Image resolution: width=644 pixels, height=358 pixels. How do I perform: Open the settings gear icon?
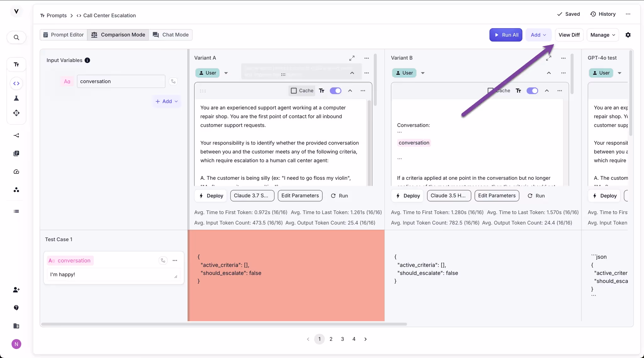[628, 35]
